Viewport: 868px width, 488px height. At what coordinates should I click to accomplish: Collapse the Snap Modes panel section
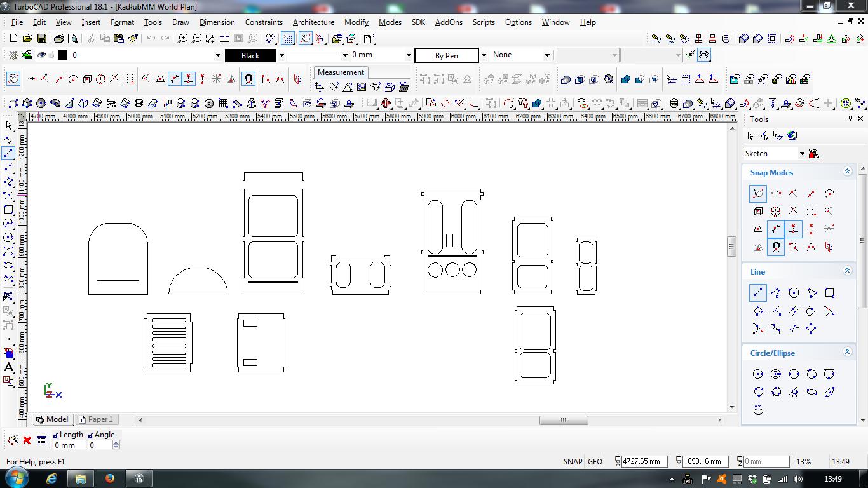click(x=846, y=172)
